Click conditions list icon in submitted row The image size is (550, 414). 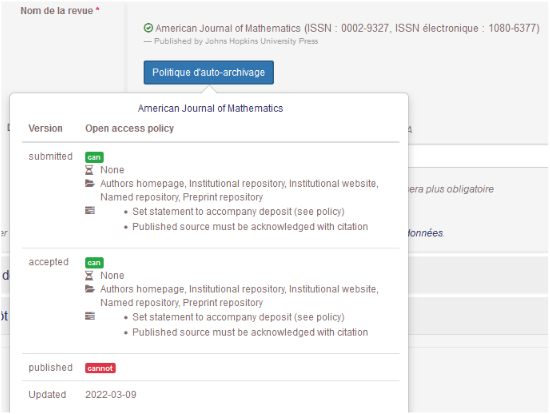pos(90,211)
